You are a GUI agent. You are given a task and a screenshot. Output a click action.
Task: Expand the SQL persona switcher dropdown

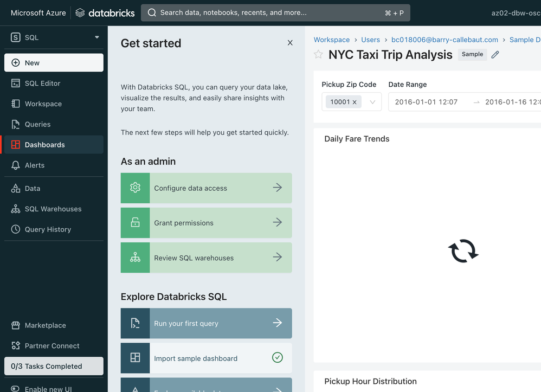pyautogui.click(x=97, y=37)
